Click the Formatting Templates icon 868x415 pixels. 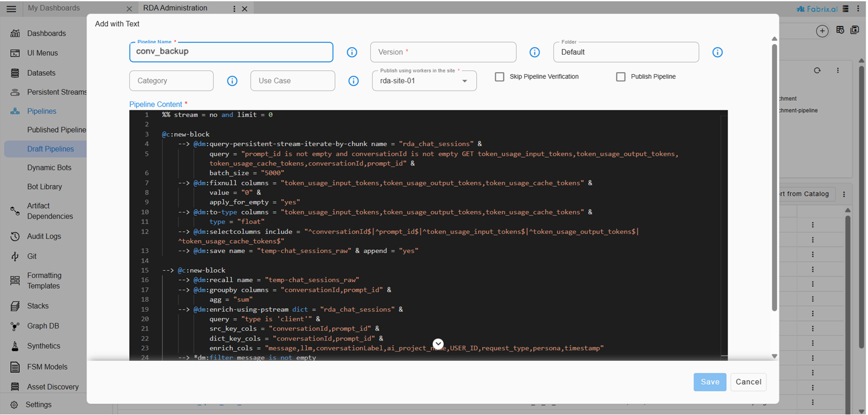(15, 281)
